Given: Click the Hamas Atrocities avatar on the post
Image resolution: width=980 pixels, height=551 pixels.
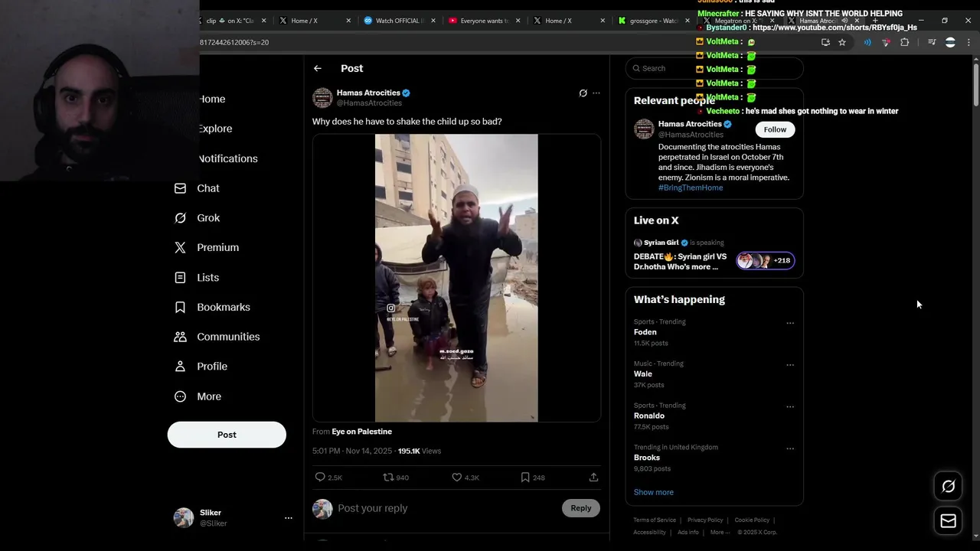Looking at the screenshot, I should [x=322, y=97].
